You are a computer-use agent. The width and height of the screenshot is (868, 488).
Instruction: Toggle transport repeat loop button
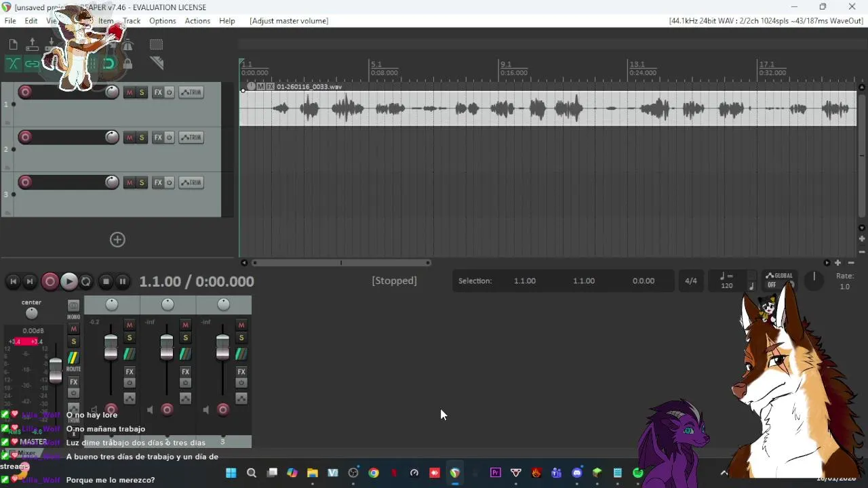(x=86, y=281)
